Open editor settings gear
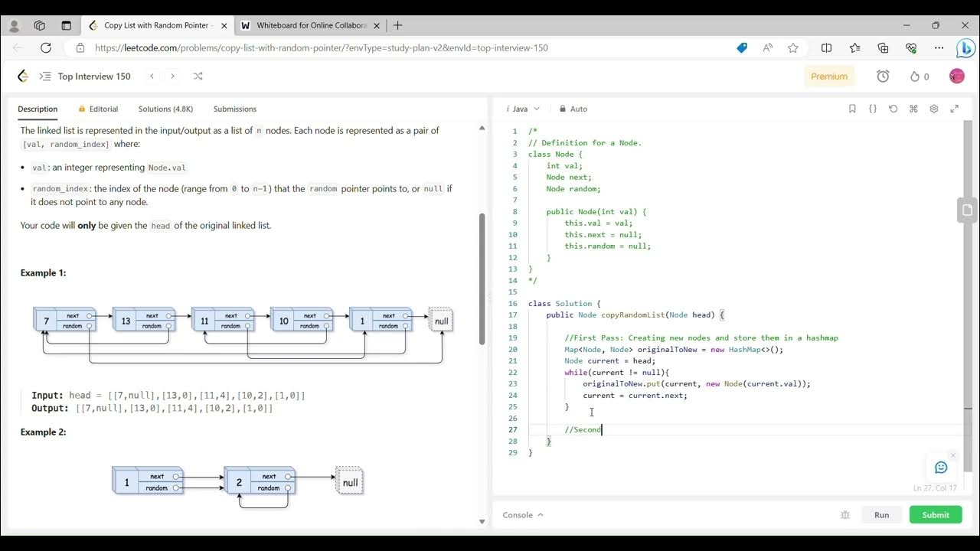 (x=934, y=109)
